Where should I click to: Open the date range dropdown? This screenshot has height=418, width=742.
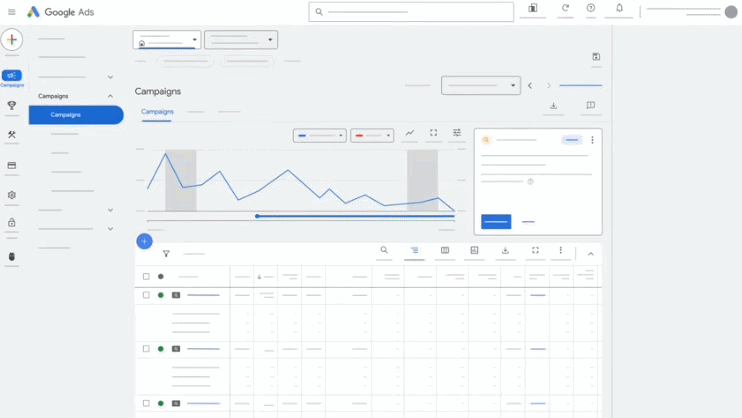tap(481, 86)
